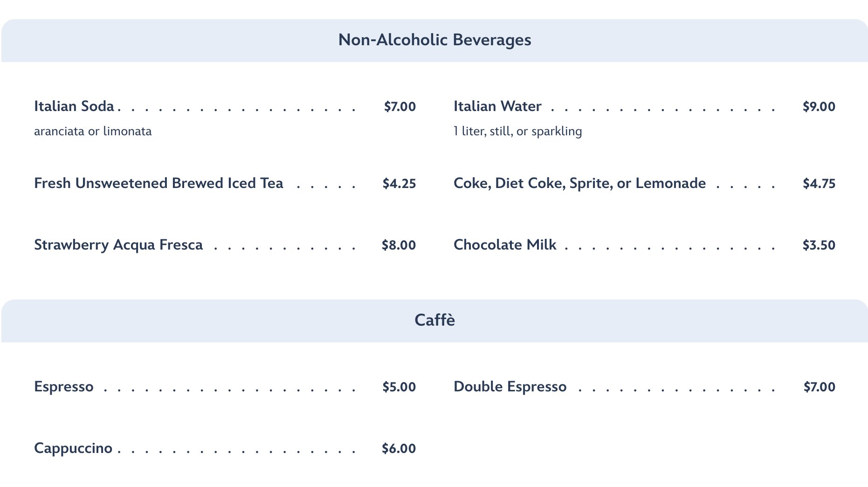Click the $4.75 soft drink price
This screenshot has width=868, height=487.
point(819,184)
